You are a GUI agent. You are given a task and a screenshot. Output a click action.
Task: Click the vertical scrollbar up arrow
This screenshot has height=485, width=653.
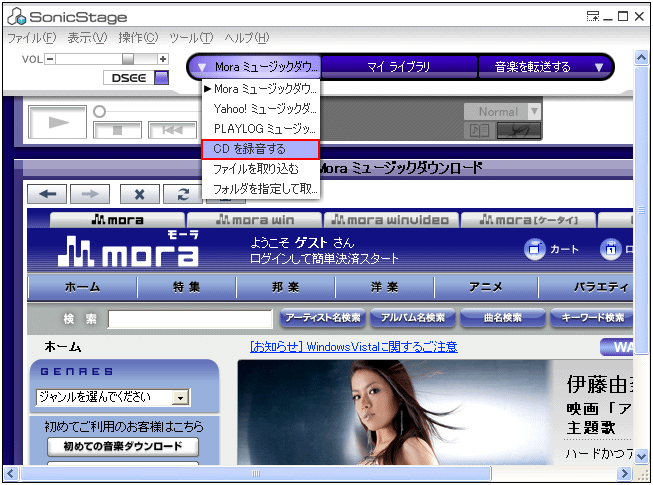point(641,57)
